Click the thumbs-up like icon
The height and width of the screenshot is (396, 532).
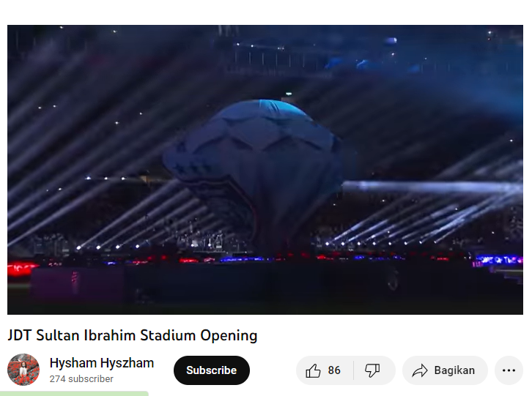(313, 370)
